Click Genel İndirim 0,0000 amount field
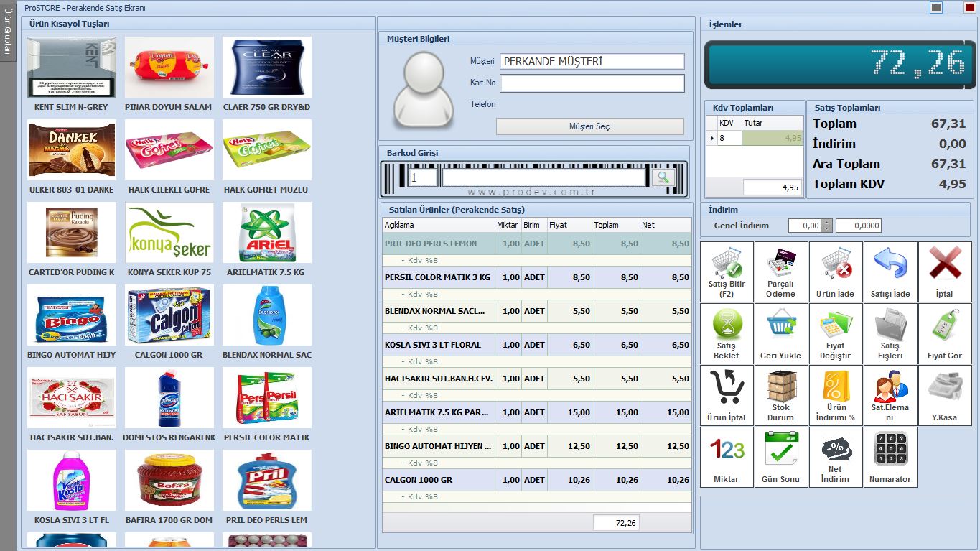Screen dimensions: 980x551 (858, 226)
